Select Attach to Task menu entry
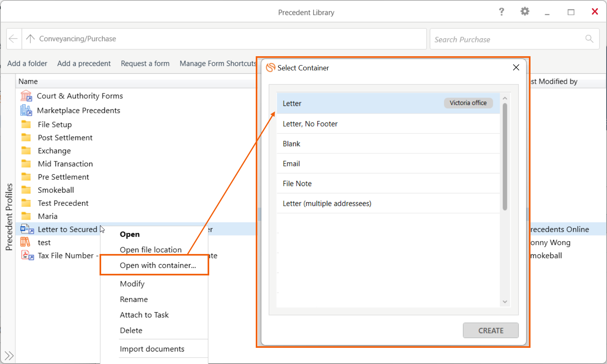607x364 pixels. 144,315
